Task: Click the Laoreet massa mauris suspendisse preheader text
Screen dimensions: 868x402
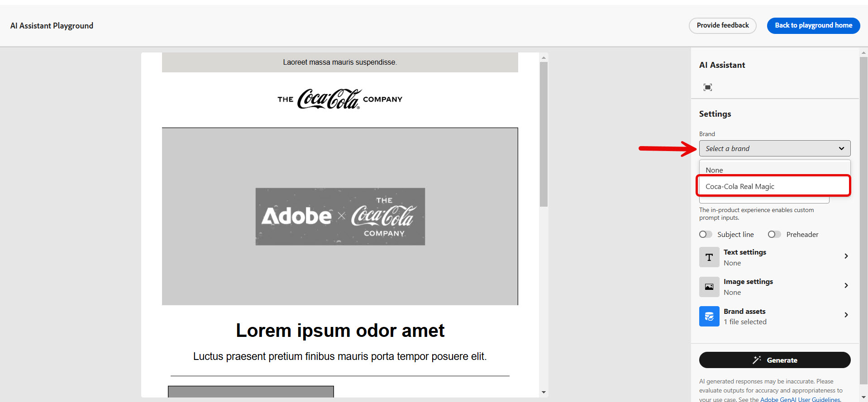Action: coord(340,62)
